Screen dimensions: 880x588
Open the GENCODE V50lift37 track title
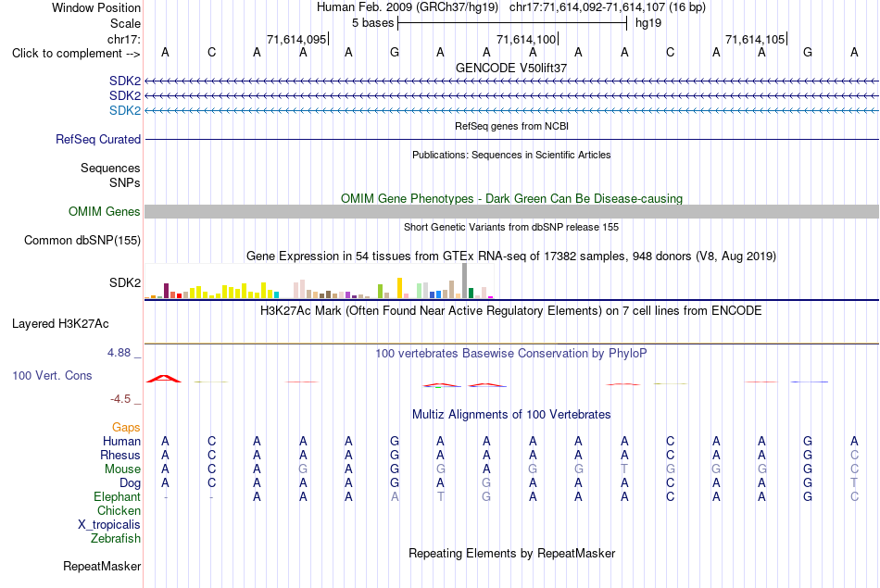511,68
